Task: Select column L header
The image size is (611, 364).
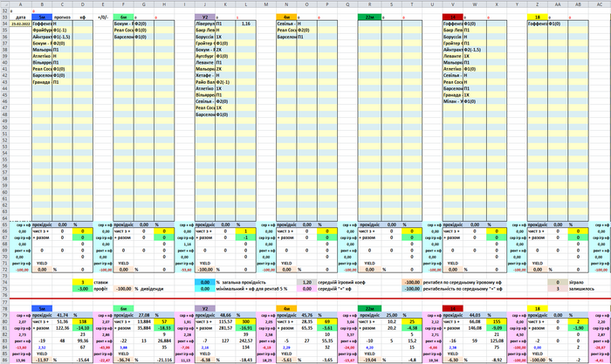Action: [x=245, y=4]
